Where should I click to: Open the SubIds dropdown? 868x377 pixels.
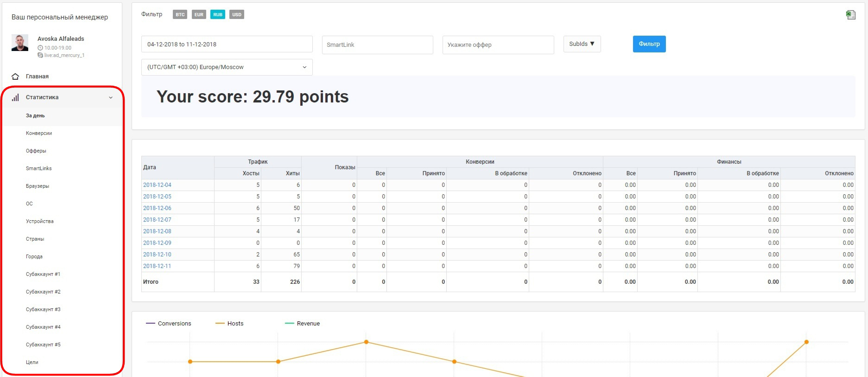click(x=582, y=44)
